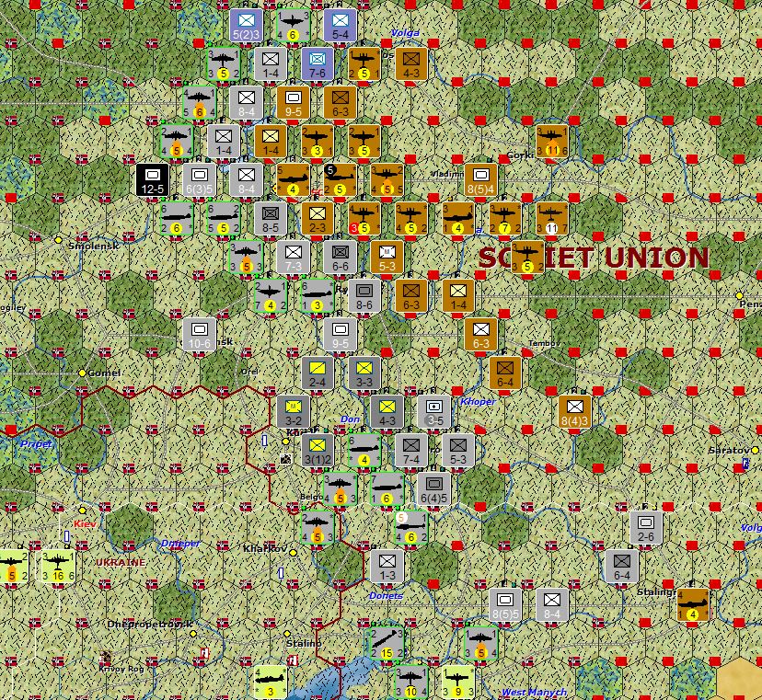This screenshot has width=762, height=700.
Task: Click the Smolensk city marker
Action: pyautogui.click(x=58, y=240)
